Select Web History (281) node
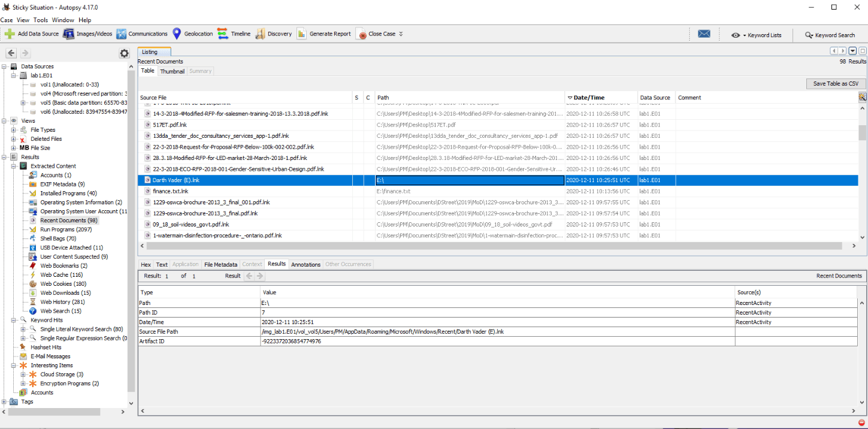The image size is (868, 429). 63,302
